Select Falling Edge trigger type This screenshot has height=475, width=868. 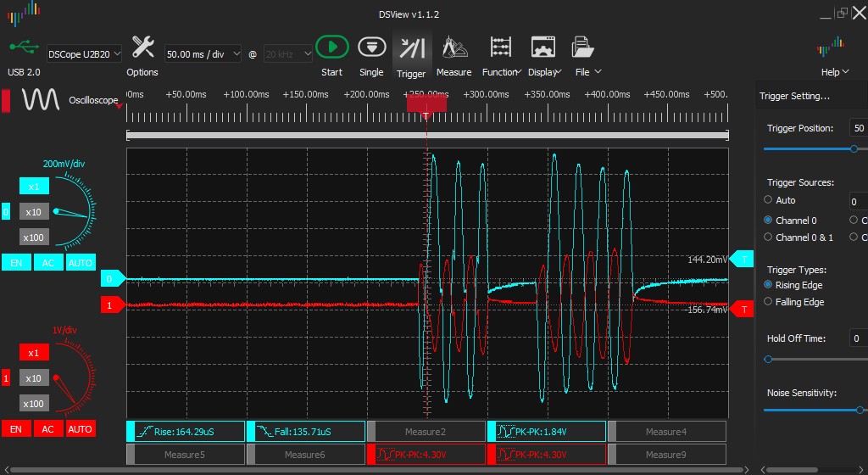click(x=769, y=302)
